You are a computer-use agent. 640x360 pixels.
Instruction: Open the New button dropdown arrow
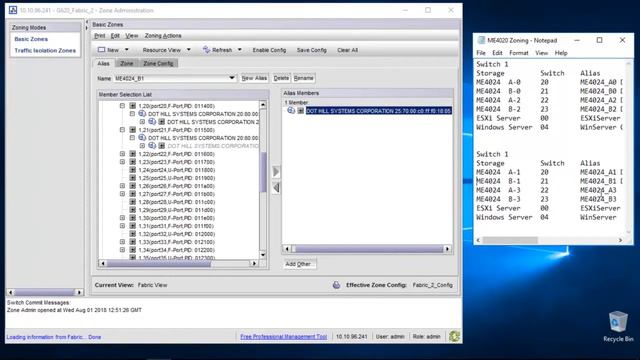[x=127, y=50]
